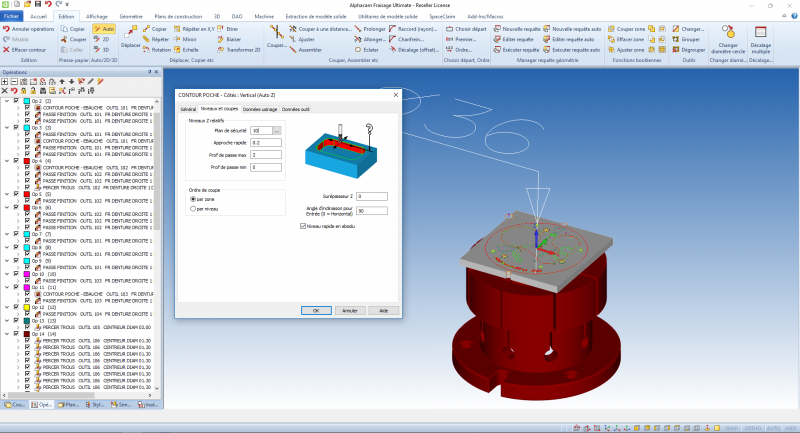The width and height of the screenshot is (800, 433).
Task: Uncheck 'Niveau rapide en absolu' checkbox
Action: [x=303, y=226]
